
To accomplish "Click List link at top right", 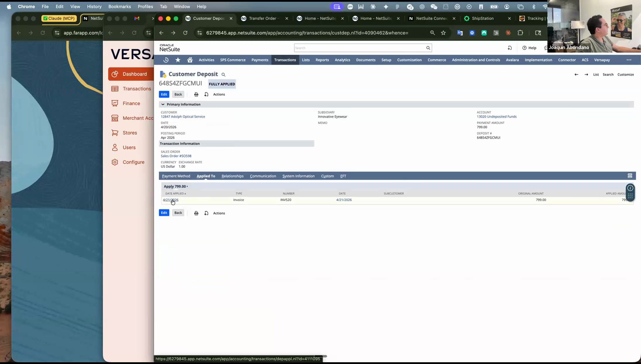I will (x=596, y=74).
